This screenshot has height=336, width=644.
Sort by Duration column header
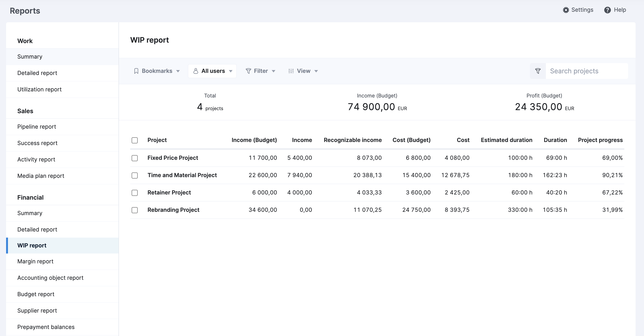555,140
